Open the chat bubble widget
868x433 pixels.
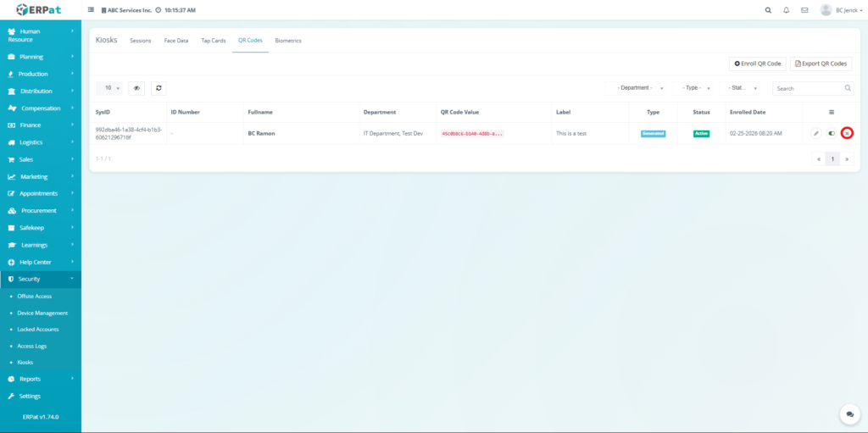point(849,414)
